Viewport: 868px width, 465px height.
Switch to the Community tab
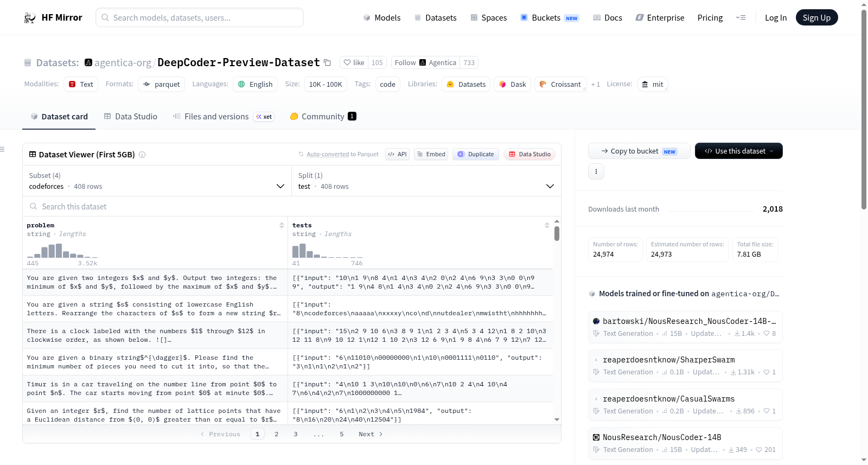[323, 117]
